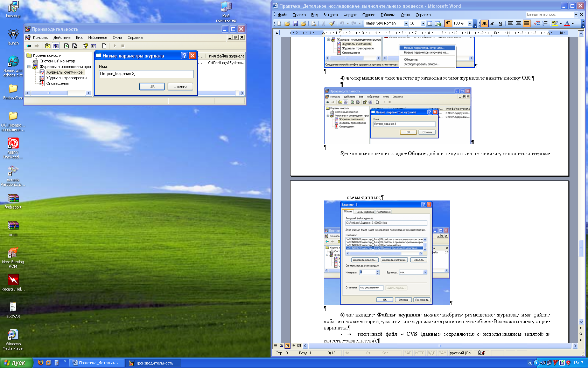
Task: Open highlight color dropdown arrow
Action: (561, 23)
